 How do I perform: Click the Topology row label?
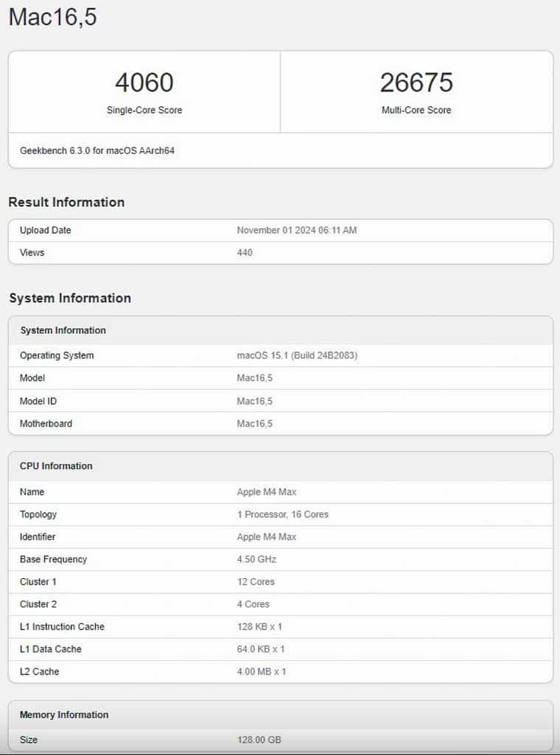38,514
